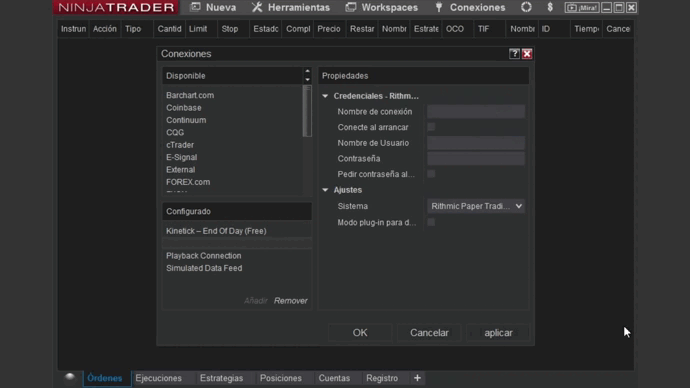The height and width of the screenshot is (388, 690).
Task: Click up arrow in Disponible header
Action: (x=307, y=71)
